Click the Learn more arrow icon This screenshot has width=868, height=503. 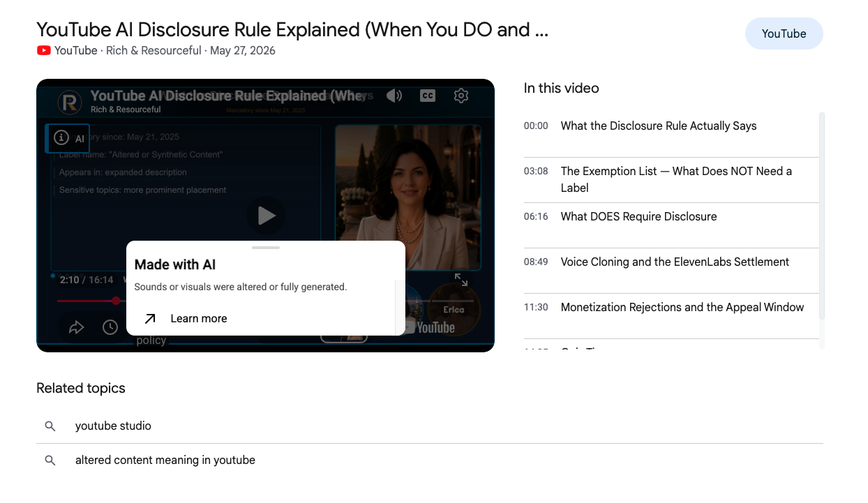(x=150, y=319)
